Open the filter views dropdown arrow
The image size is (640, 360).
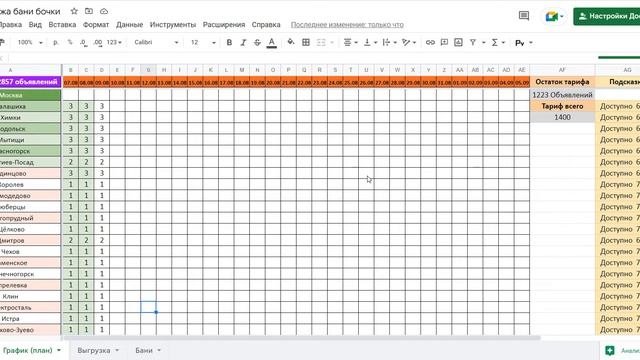tap(484, 42)
